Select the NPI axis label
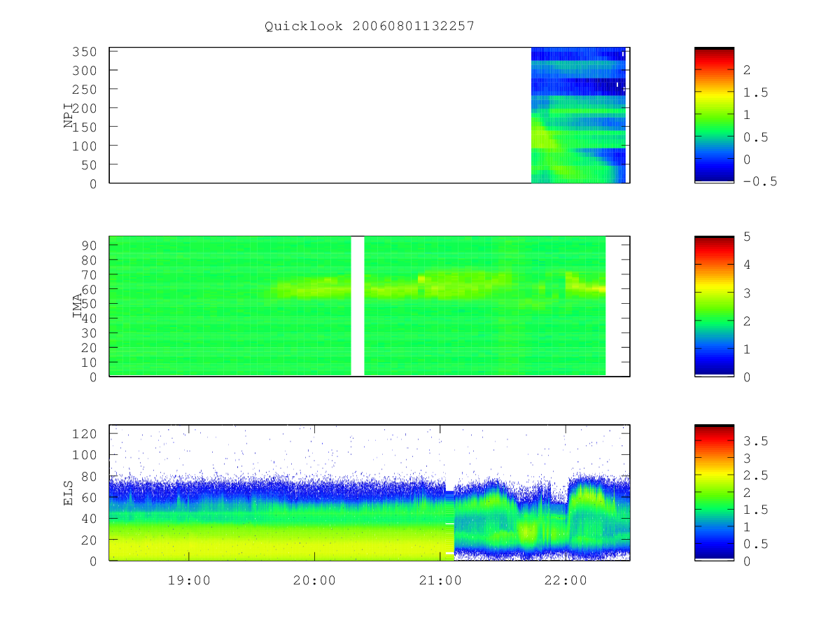This screenshot has height=630, width=840. 69,115
